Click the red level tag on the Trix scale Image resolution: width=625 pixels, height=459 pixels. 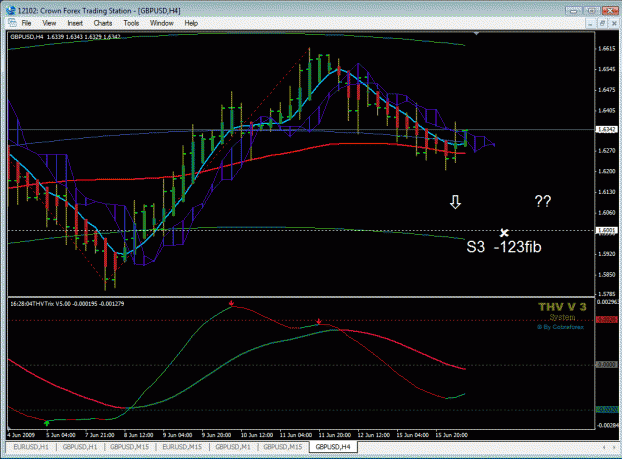606,320
